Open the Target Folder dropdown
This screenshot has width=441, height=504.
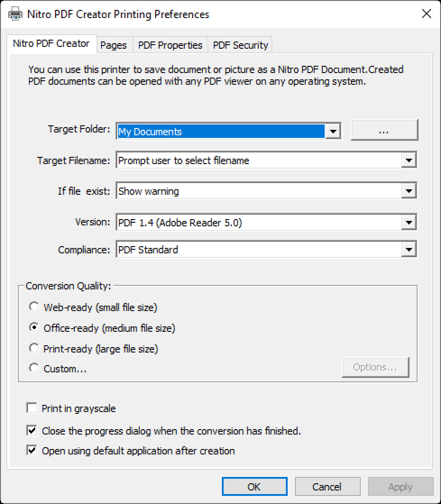333,131
